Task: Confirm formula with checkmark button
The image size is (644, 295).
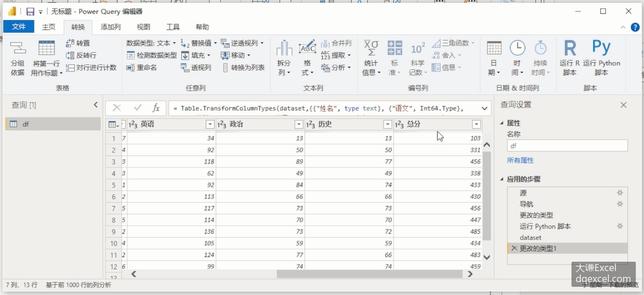Action: pyautogui.click(x=137, y=108)
